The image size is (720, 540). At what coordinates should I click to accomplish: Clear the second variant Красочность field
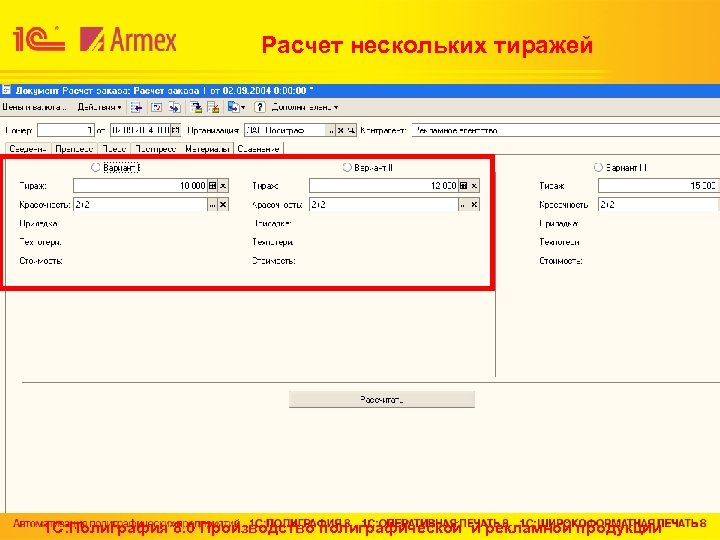pyautogui.click(x=474, y=204)
